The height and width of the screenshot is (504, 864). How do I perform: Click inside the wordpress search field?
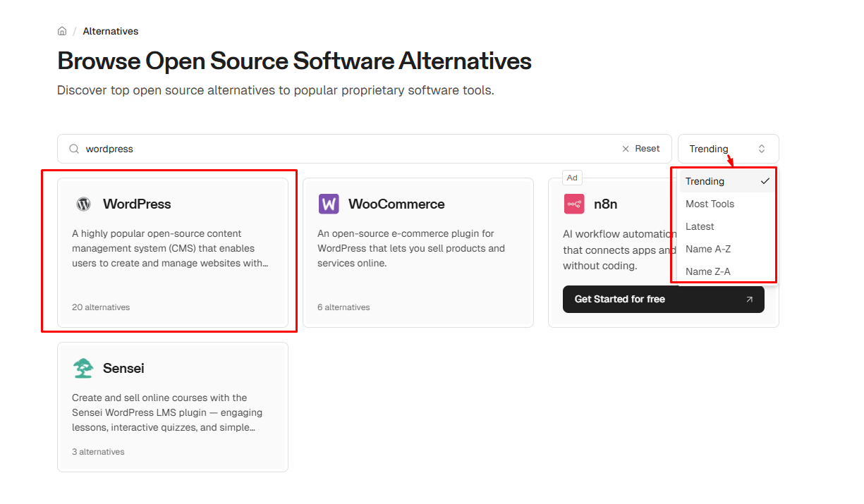[x=282, y=149]
